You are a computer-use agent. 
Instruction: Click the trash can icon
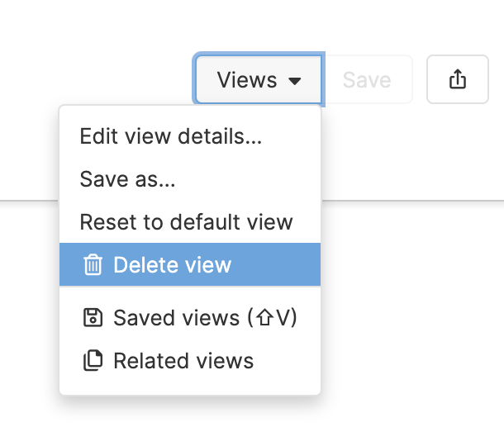tap(93, 265)
